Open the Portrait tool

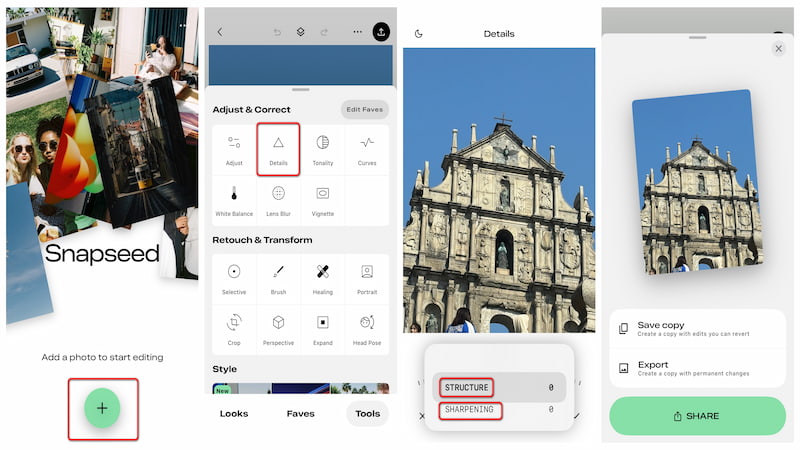367,279
